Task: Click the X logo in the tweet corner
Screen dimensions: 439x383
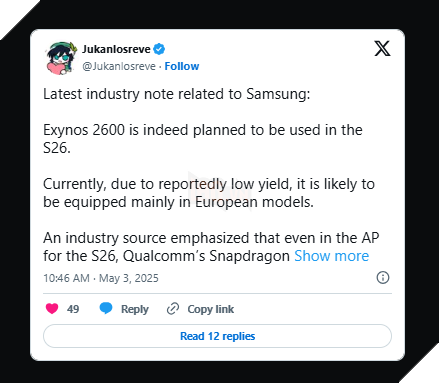Action: pyautogui.click(x=382, y=49)
